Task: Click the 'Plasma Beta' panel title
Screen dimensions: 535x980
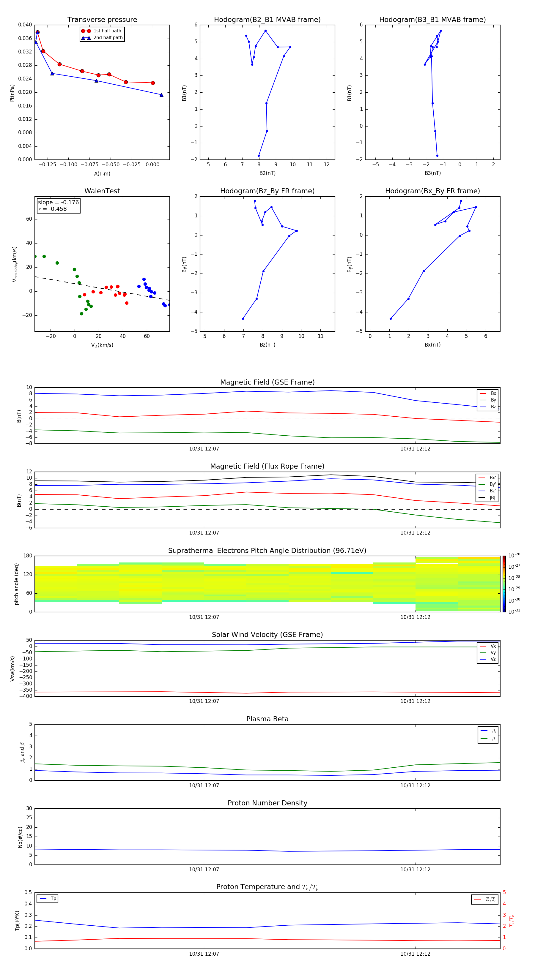Action: [x=267, y=719]
